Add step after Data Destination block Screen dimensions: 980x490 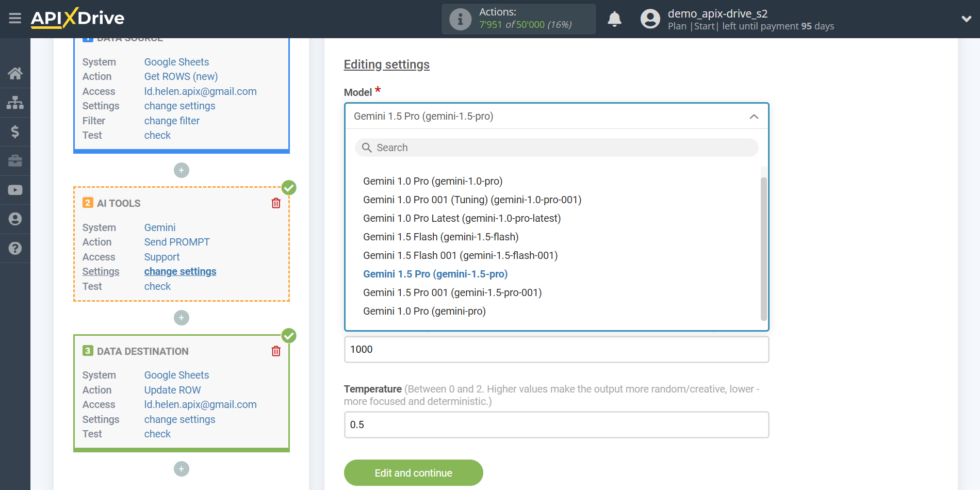pos(182,469)
